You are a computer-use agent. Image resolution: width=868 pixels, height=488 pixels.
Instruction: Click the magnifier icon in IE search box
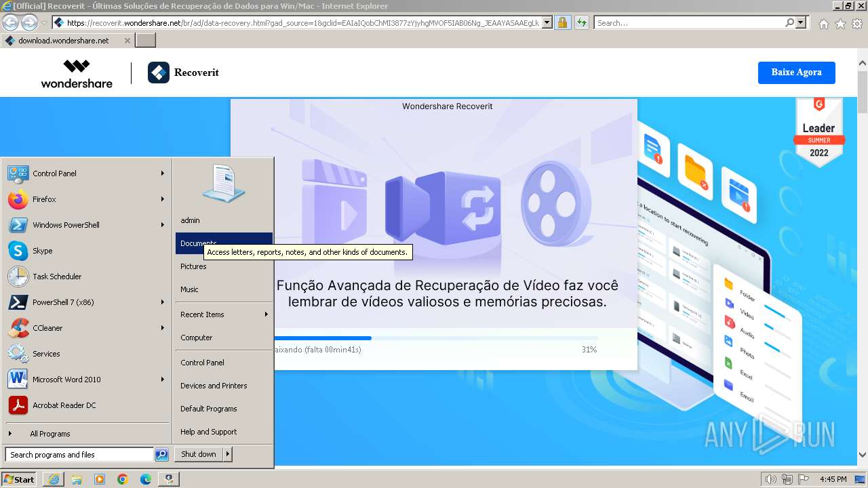coord(789,22)
